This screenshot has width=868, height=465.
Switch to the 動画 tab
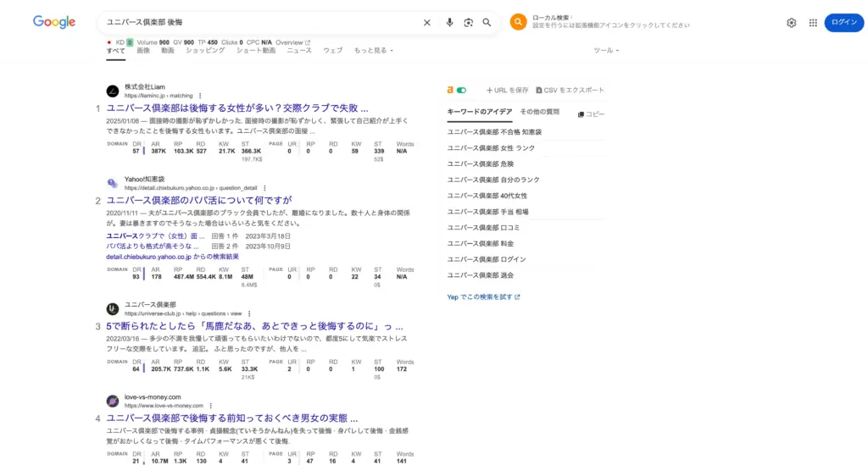[168, 50]
